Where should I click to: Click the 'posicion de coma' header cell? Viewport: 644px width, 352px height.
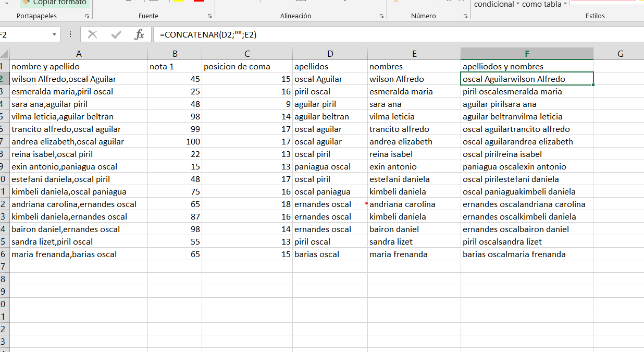pyautogui.click(x=247, y=67)
